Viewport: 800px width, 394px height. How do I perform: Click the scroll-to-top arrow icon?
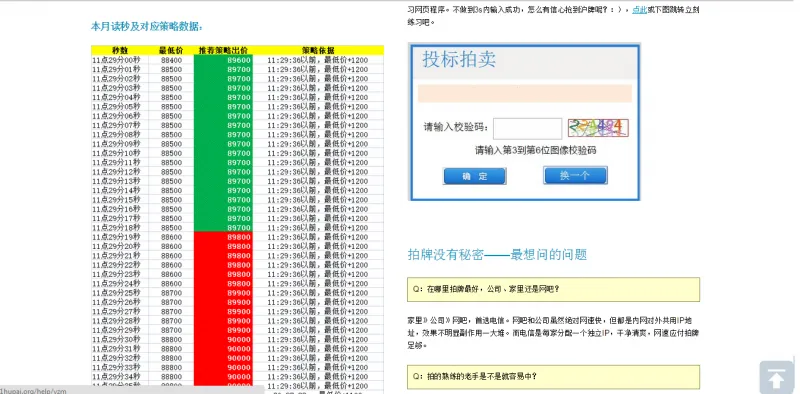pyautogui.click(x=776, y=377)
